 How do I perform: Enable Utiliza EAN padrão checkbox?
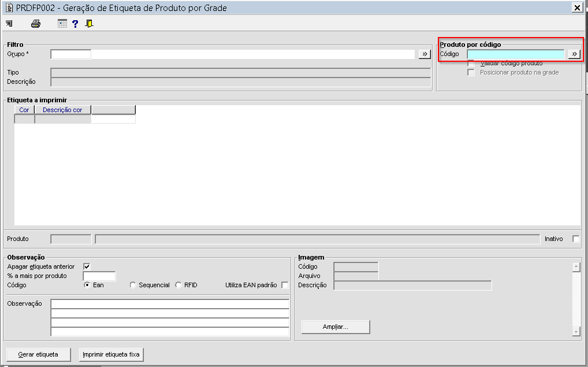(285, 285)
